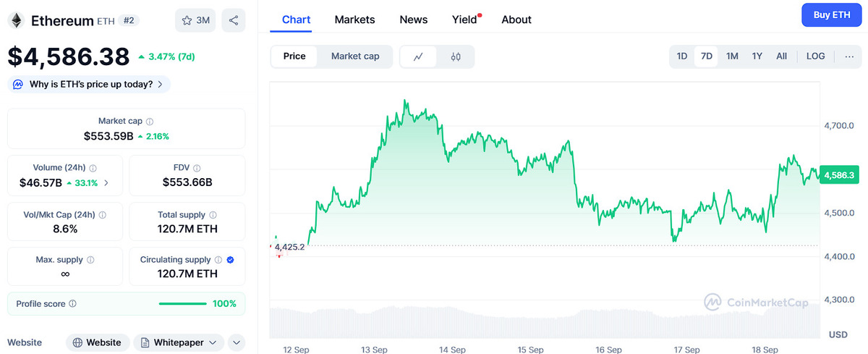Image resolution: width=868 pixels, height=354 pixels.
Task: Click the USD currency label on axis
Action: [838, 334]
